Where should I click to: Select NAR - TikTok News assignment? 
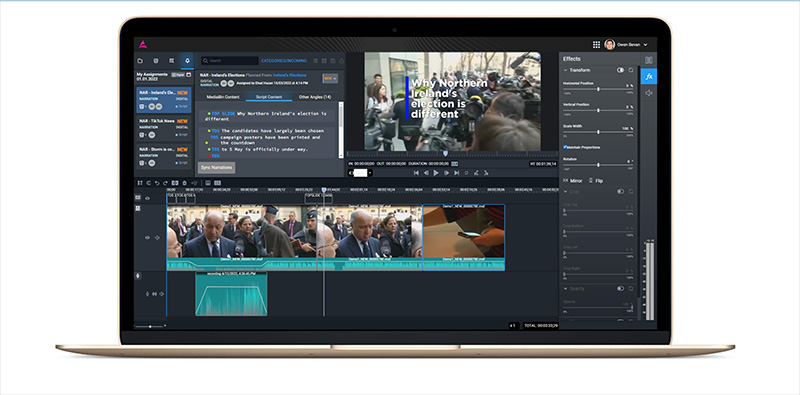[164, 128]
